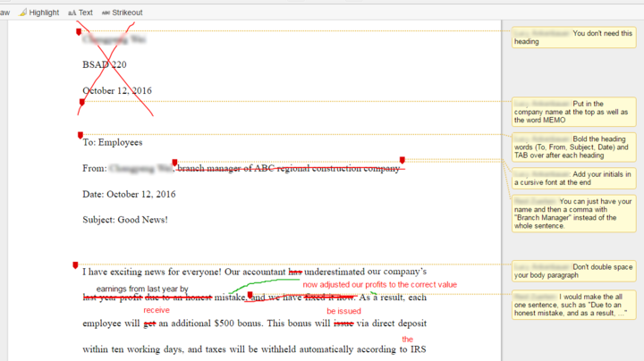Select the Text annotation tool

[80, 13]
